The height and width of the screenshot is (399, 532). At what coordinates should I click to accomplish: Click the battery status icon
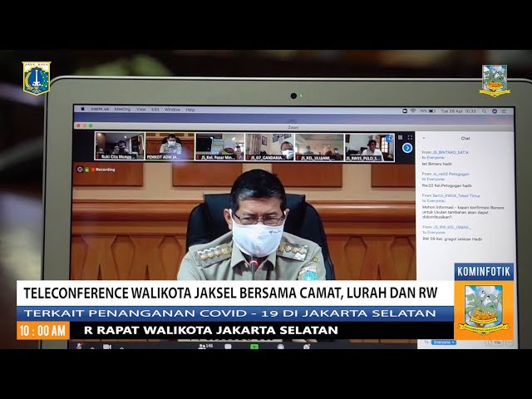(x=431, y=111)
